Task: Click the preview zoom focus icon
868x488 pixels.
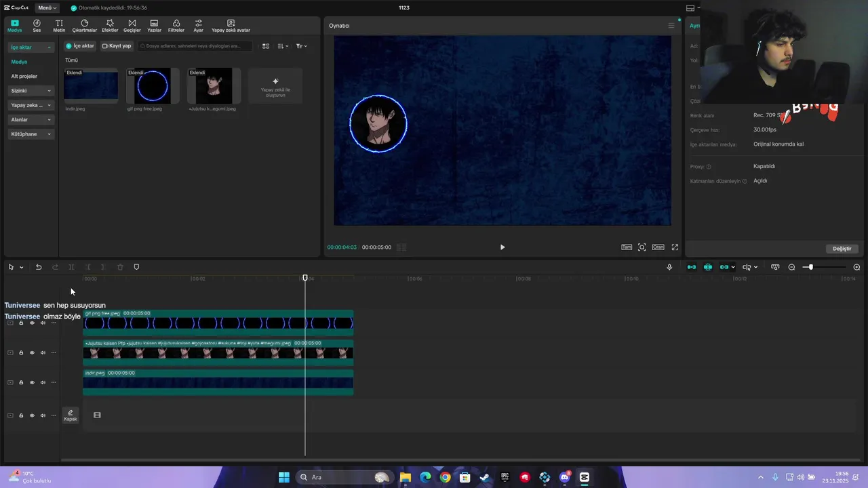Action: pos(642,247)
